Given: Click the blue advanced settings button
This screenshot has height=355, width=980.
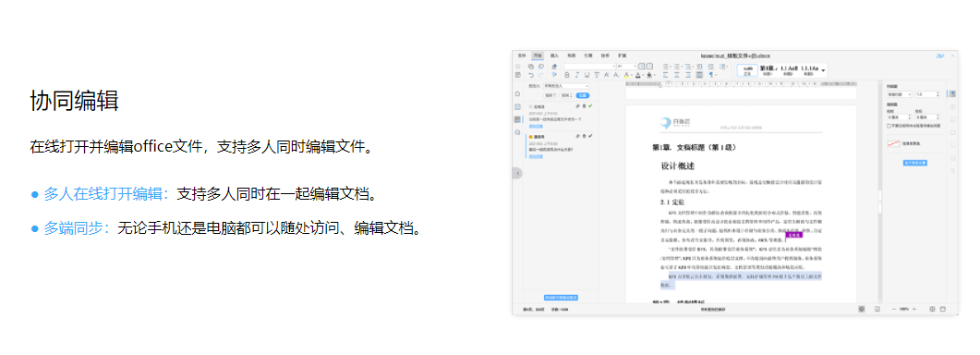Looking at the screenshot, I should click(915, 163).
